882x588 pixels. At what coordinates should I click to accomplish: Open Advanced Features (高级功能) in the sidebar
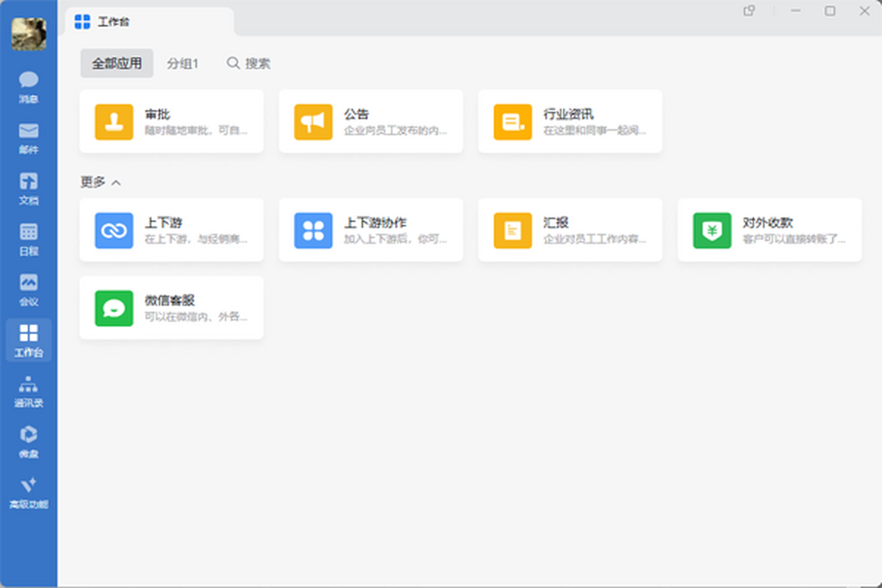click(29, 492)
